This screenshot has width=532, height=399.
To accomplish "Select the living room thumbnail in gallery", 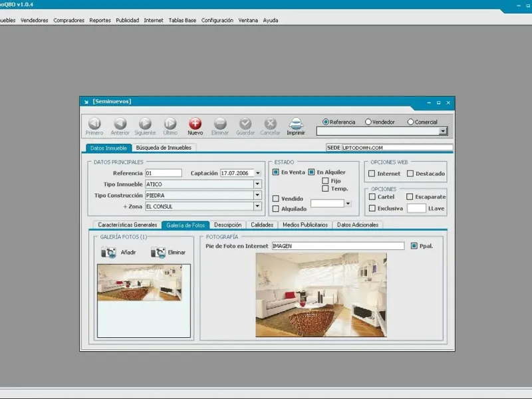I will pyautogui.click(x=140, y=283).
